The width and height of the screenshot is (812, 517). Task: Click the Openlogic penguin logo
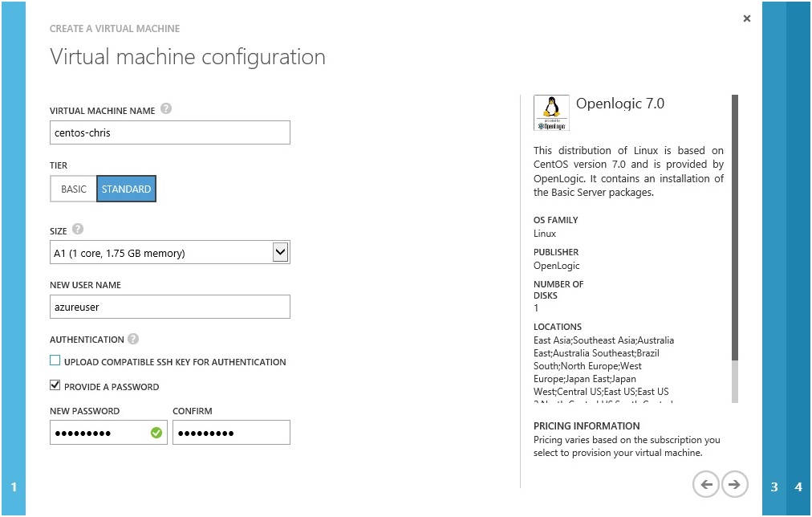551,112
